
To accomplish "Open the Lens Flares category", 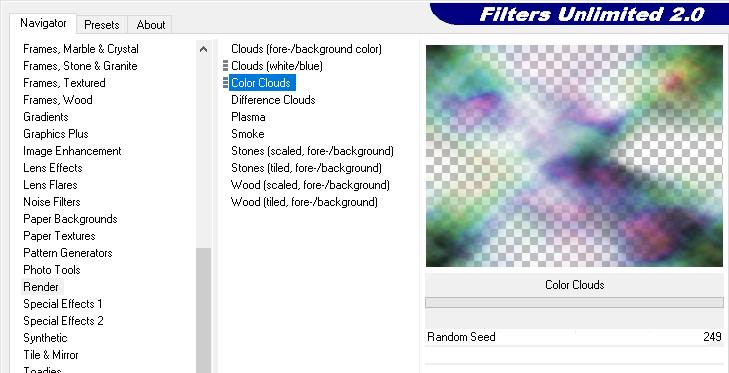I will (50, 185).
